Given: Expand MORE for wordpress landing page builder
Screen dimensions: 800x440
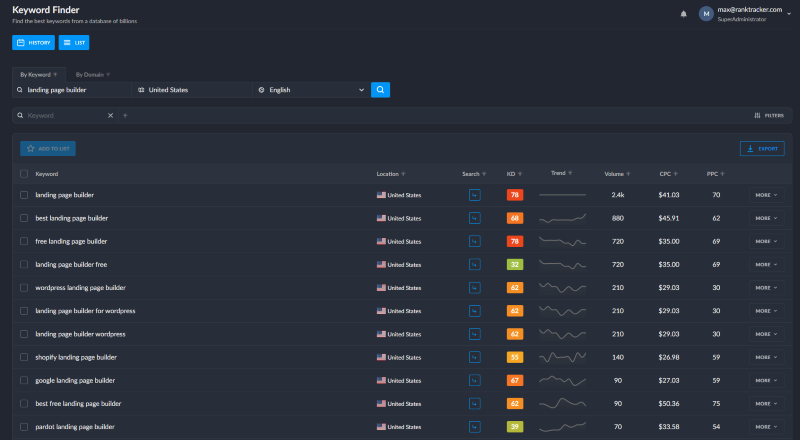Looking at the screenshot, I should coord(766,288).
